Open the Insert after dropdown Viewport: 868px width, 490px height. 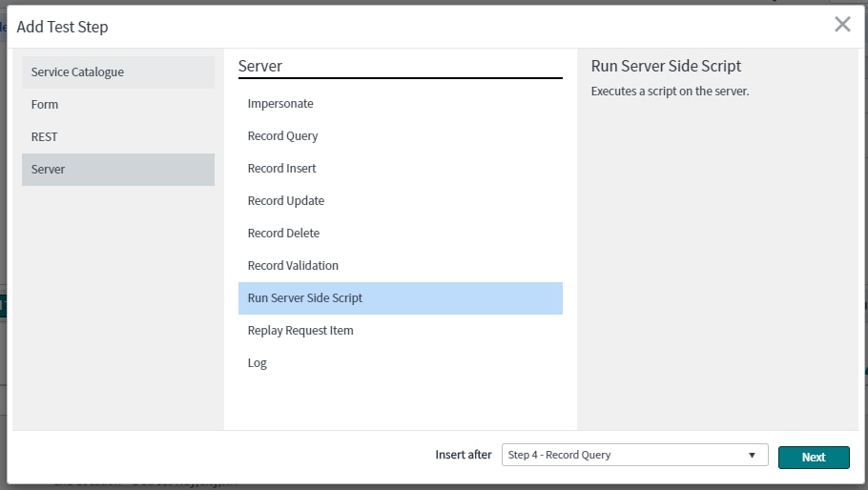coord(634,455)
